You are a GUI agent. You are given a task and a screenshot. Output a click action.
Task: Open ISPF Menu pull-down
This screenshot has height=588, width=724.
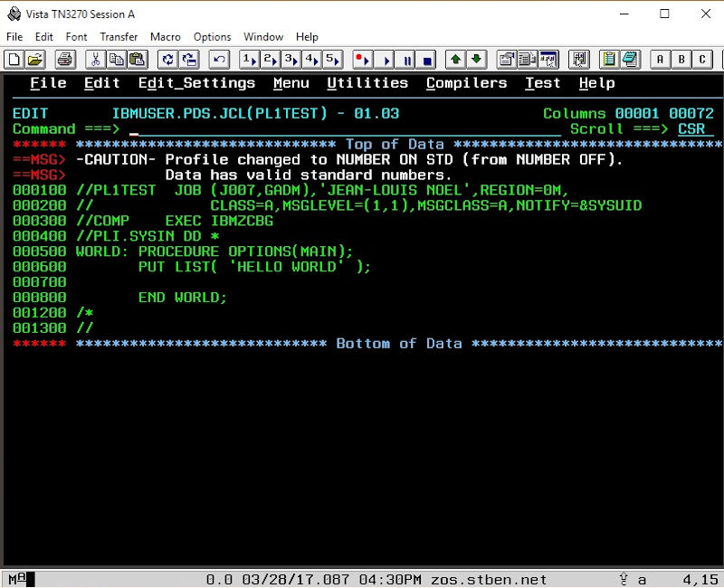(x=291, y=83)
